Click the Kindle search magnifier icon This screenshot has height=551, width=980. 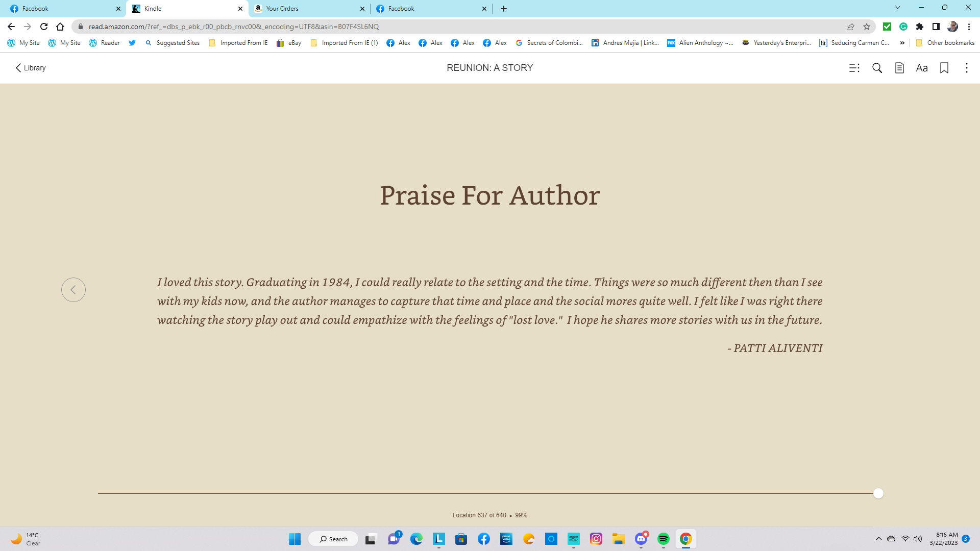(x=877, y=68)
